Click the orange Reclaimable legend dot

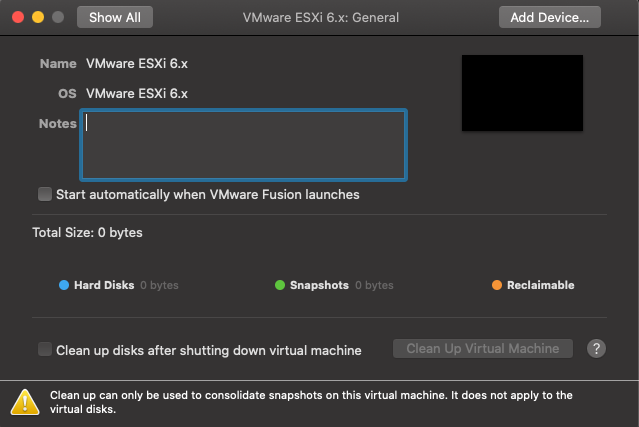497,285
